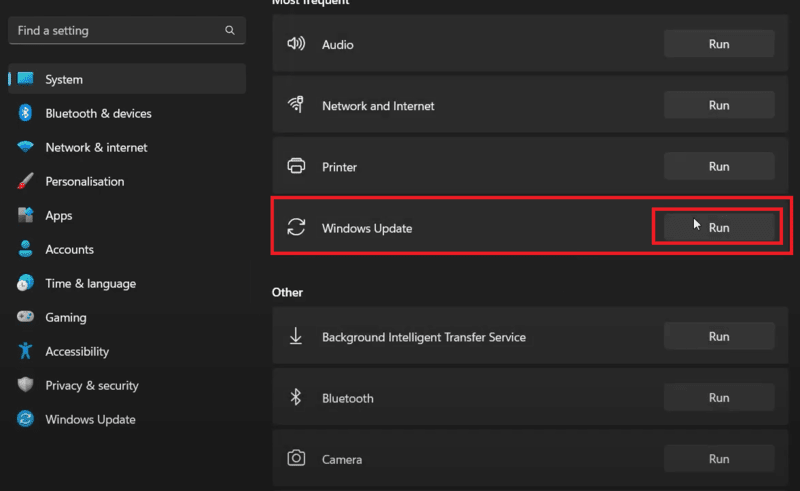The width and height of the screenshot is (800, 491).
Task: Click the Bluetooth troubleshooter icon
Action: point(296,397)
